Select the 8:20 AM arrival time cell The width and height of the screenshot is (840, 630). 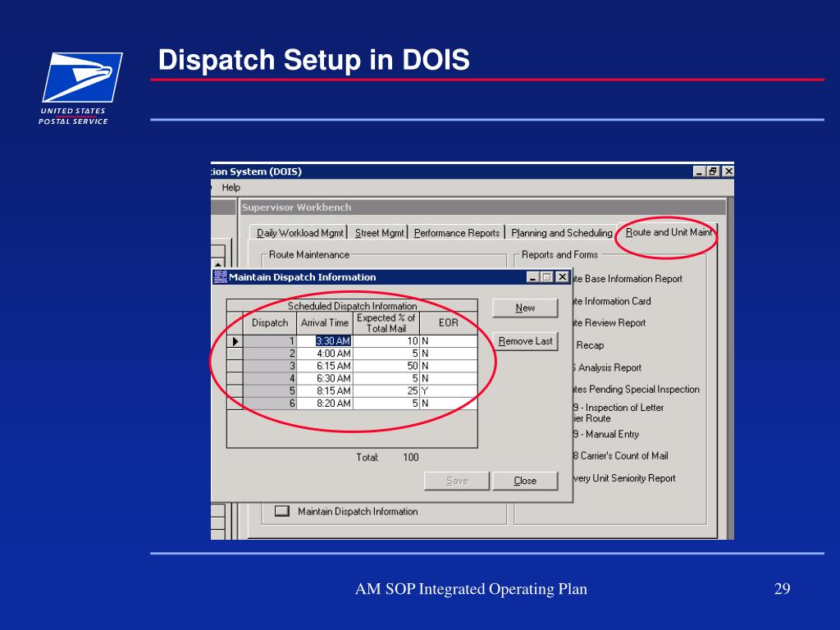pyautogui.click(x=325, y=404)
